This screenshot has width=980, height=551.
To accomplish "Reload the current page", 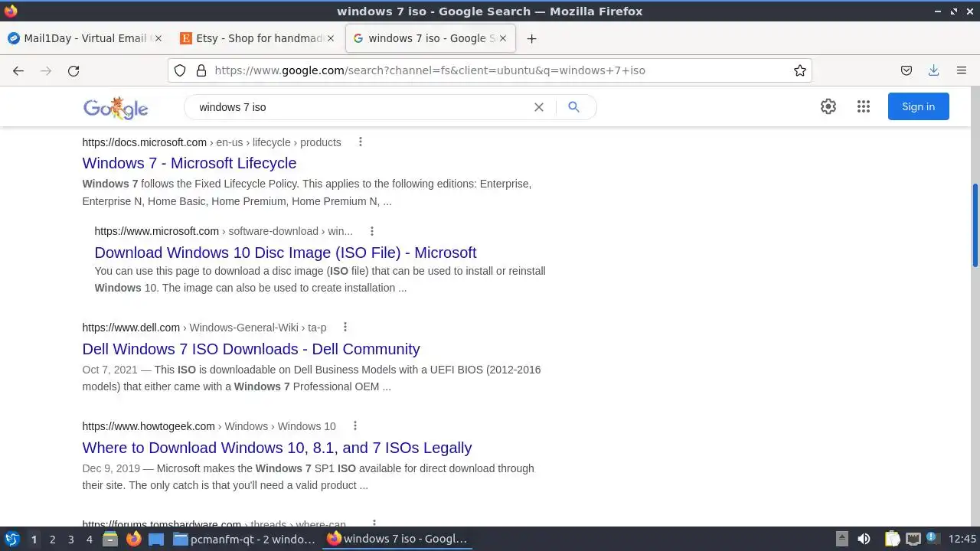I will [73, 70].
